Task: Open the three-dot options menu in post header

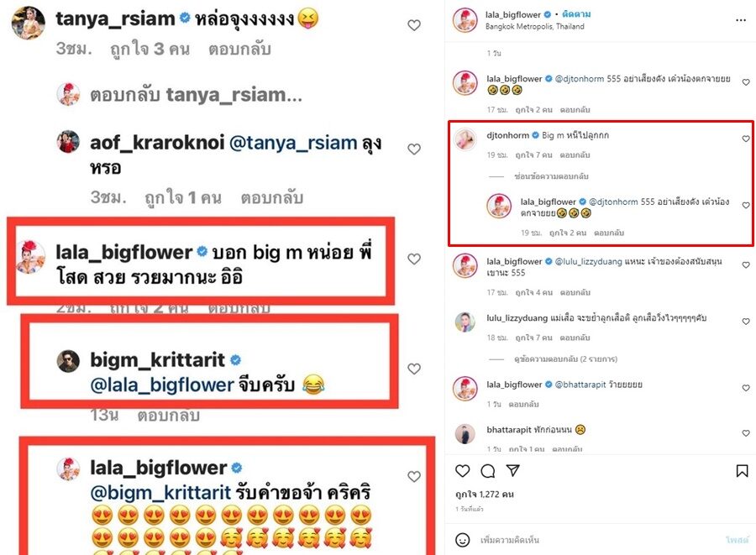Action: click(741, 20)
